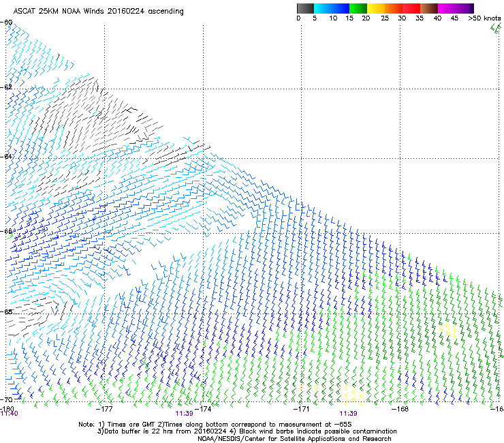This screenshot has width=504, height=443.
Task: Click the purple '11:40' time stamp
Action: pyautogui.click(x=10, y=414)
